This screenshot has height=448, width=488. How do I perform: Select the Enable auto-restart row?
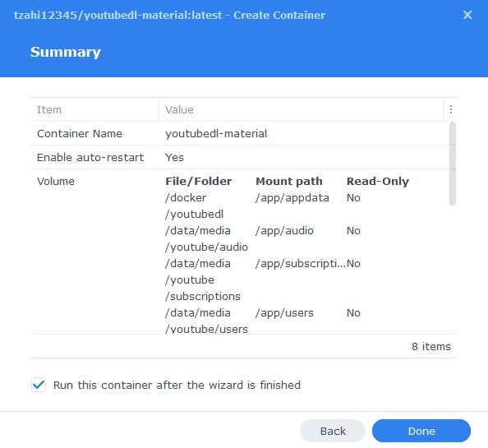[x=240, y=157]
